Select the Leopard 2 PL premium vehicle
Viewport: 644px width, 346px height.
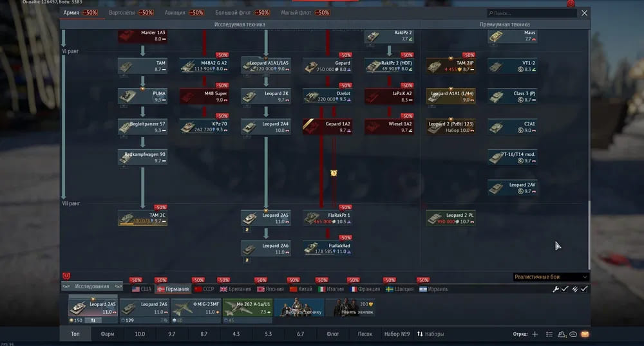[x=451, y=219]
